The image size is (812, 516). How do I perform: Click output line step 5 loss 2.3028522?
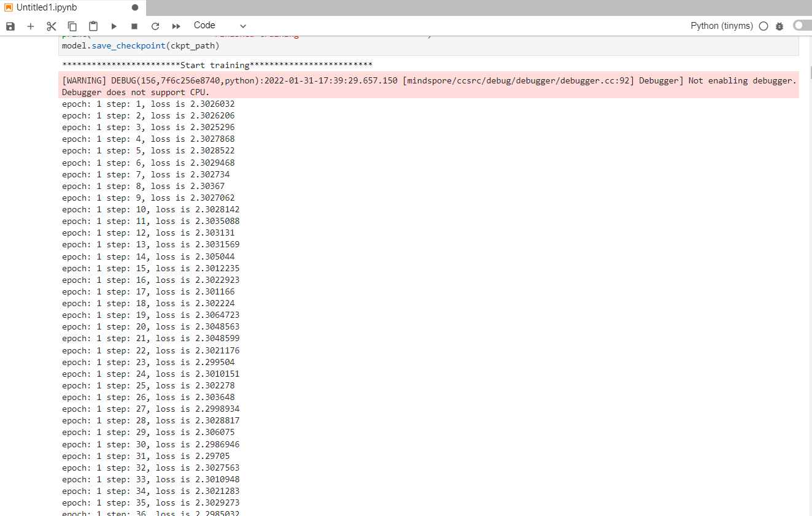point(148,150)
